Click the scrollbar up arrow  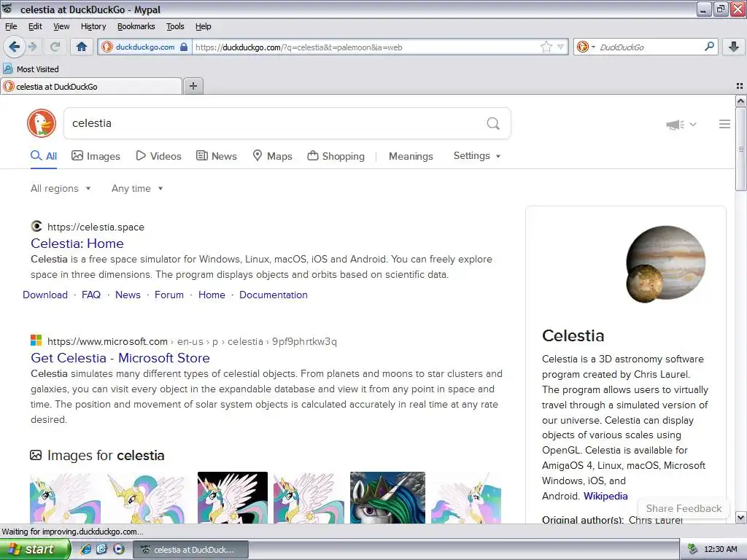click(x=741, y=101)
